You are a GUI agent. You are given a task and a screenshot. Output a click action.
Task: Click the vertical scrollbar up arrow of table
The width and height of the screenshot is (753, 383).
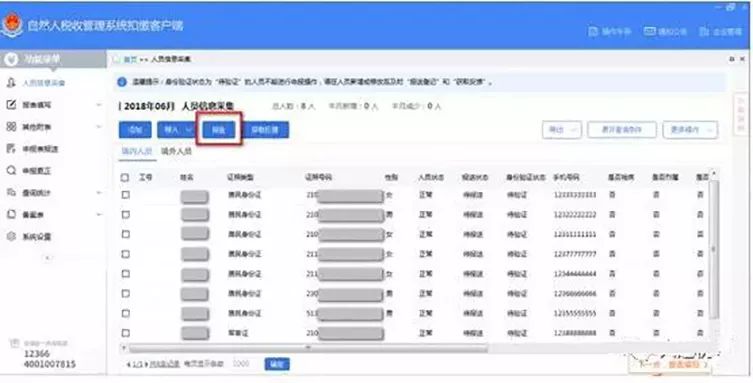(714, 173)
